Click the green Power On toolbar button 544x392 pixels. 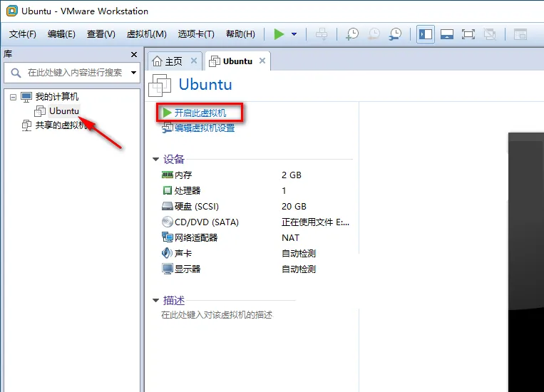279,34
